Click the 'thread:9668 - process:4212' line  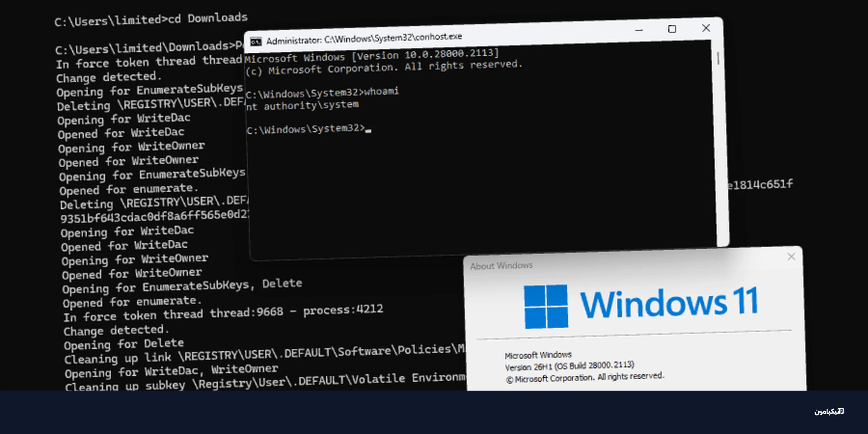click(223, 314)
